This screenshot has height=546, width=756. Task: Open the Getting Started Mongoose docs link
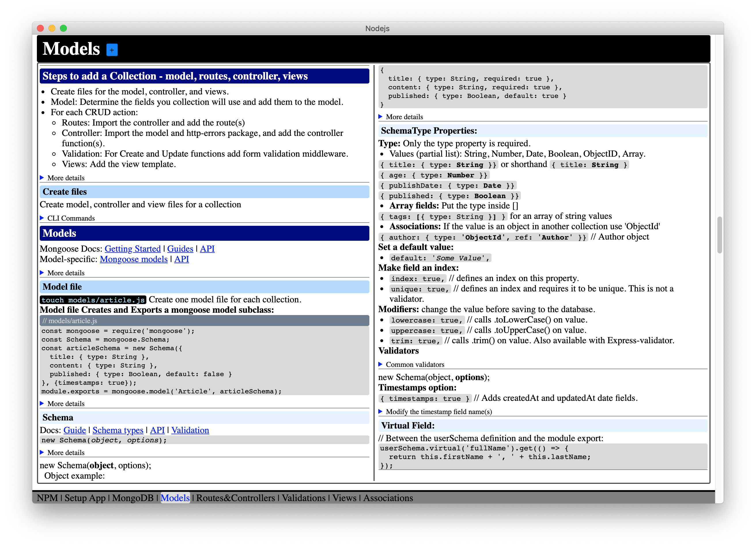(x=133, y=249)
